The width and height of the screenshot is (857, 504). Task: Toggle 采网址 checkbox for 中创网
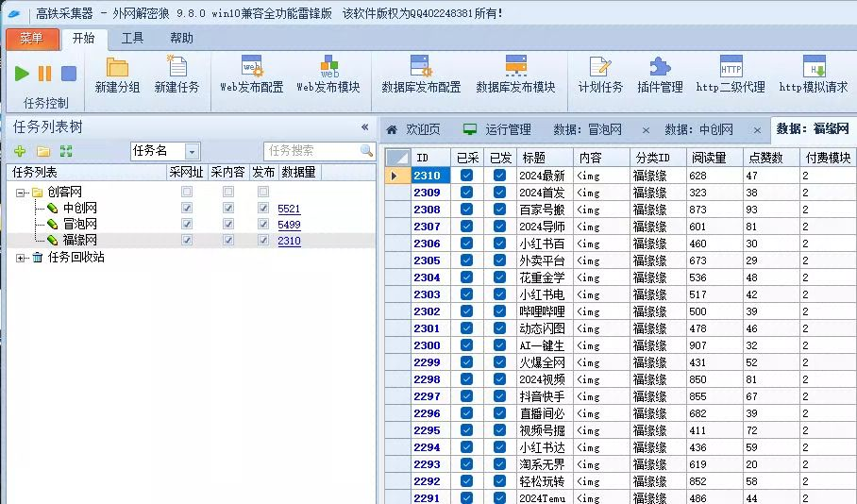pos(187,209)
